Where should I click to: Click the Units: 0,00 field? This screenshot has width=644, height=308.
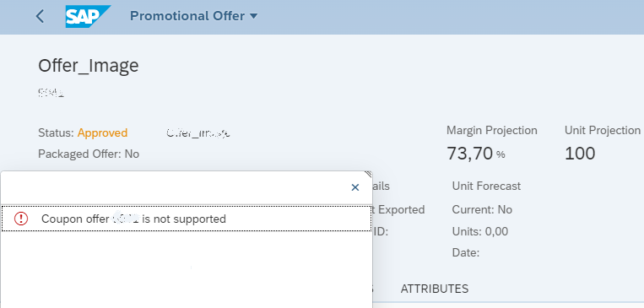point(480,231)
